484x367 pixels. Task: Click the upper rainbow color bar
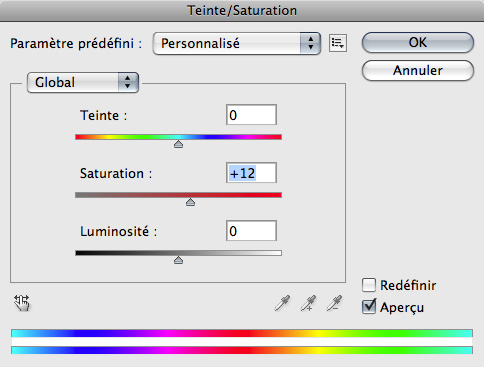click(242, 333)
